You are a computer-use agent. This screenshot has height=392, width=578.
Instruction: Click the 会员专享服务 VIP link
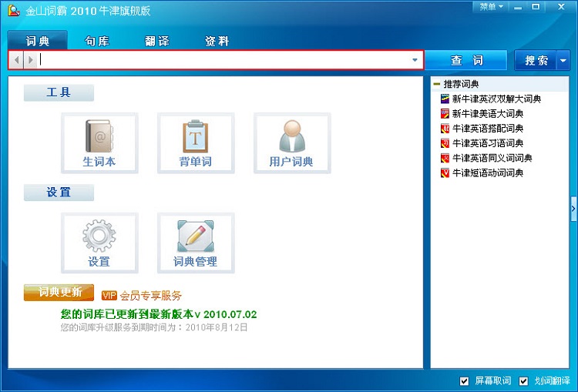[x=150, y=296]
